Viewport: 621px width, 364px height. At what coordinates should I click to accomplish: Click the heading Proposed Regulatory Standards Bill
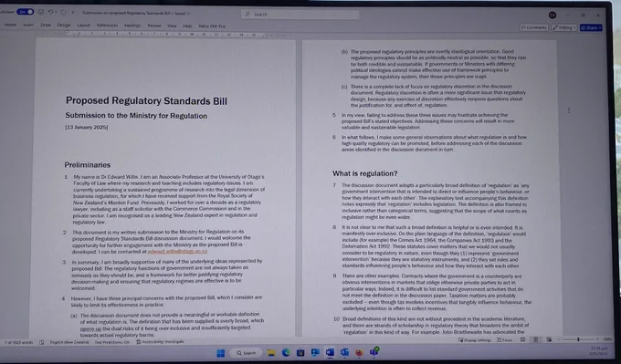click(146, 101)
